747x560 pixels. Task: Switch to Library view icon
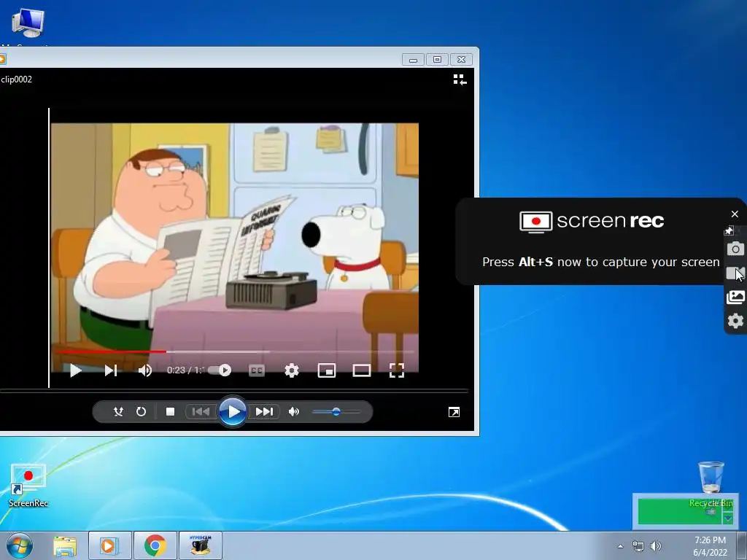(460, 79)
